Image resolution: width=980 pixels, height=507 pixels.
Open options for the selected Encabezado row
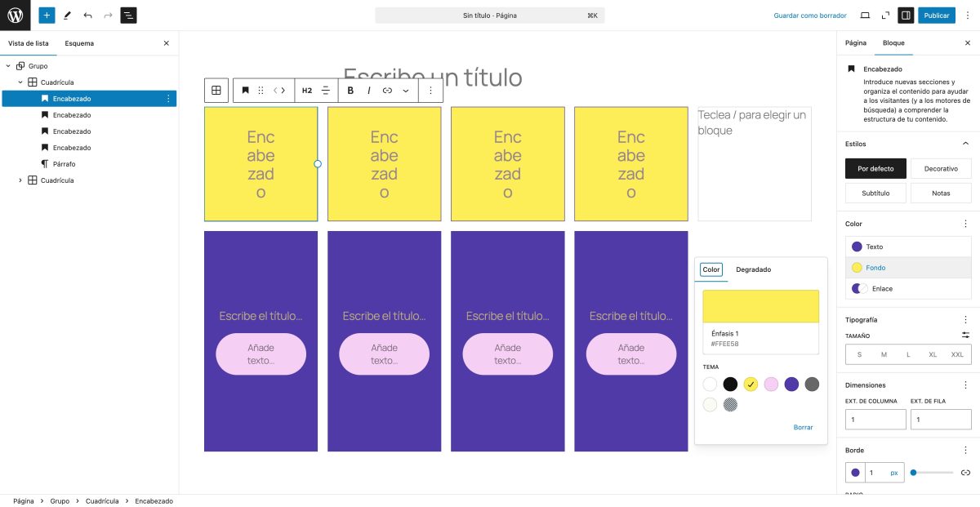pyautogui.click(x=168, y=98)
